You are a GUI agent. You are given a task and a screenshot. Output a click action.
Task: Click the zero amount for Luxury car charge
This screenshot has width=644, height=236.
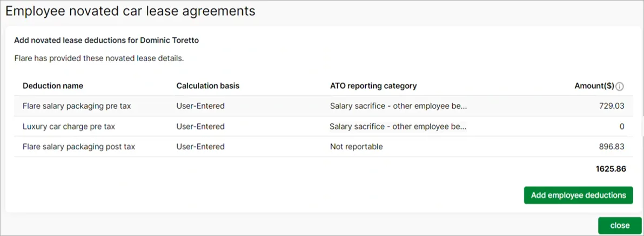click(x=622, y=127)
